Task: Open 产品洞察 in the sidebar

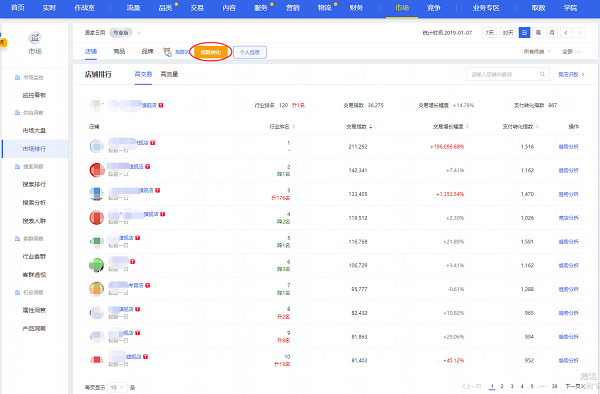Action: point(34,329)
